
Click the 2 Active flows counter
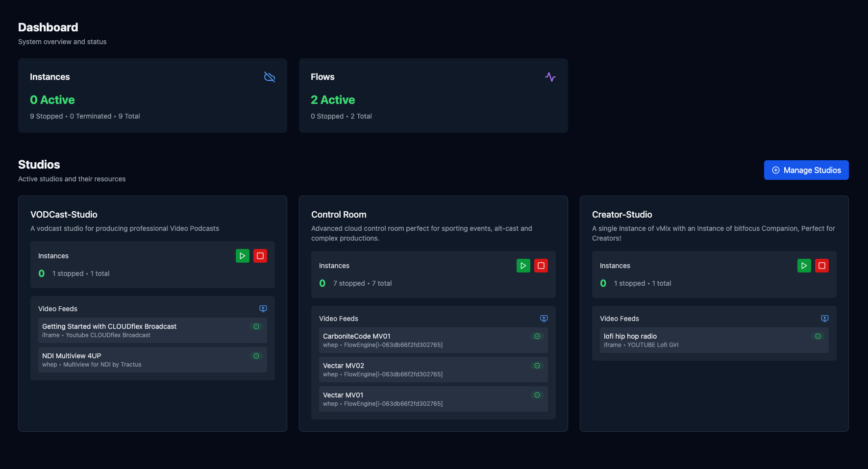(x=333, y=99)
